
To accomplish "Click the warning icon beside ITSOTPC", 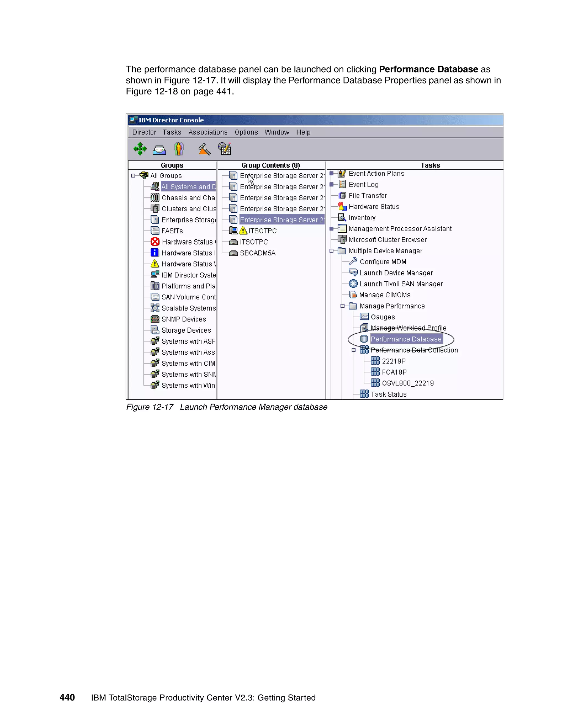I will pyautogui.click(x=243, y=230).
